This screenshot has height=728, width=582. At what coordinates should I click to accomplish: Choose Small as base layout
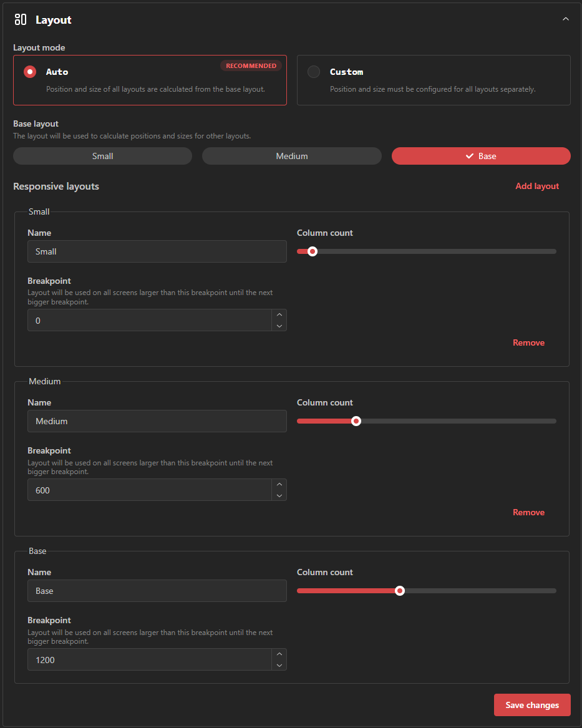[x=102, y=156]
